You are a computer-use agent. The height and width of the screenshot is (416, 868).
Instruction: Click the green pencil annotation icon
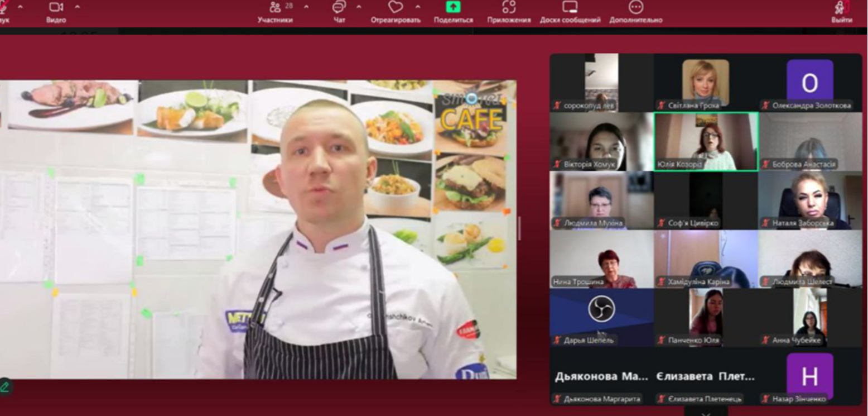(x=5, y=386)
